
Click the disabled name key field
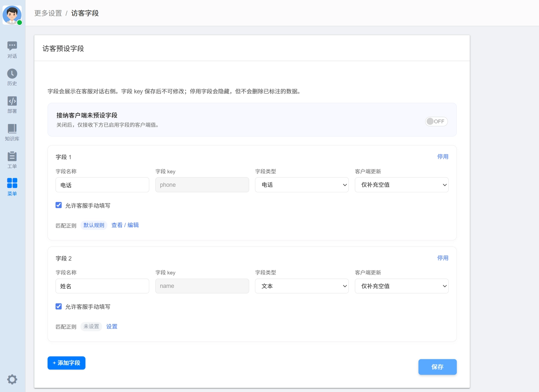[x=202, y=286]
